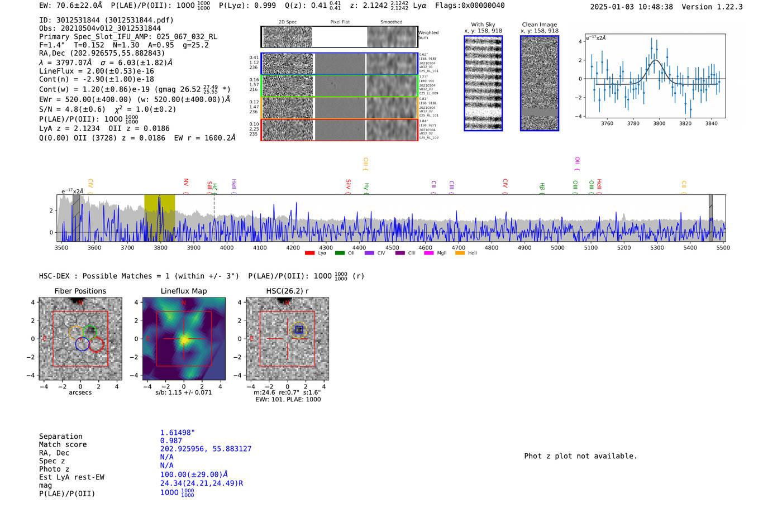This screenshot has width=782, height=532.
Task: Click the magenta MgII legend swatch
Action: click(x=428, y=253)
